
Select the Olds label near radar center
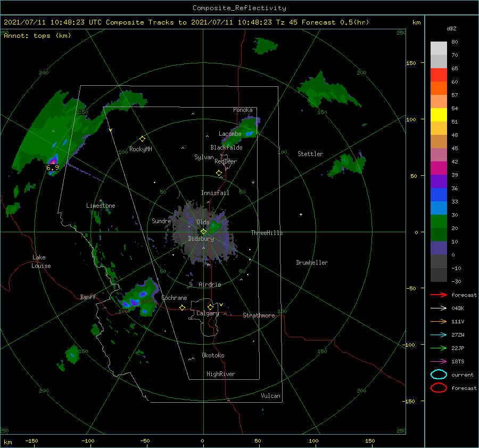203,222
